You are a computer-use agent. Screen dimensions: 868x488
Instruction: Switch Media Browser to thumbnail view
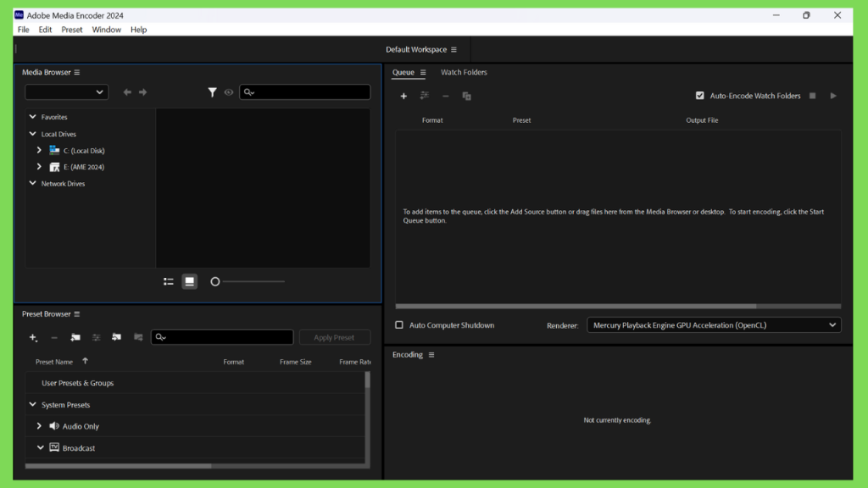(189, 281)
